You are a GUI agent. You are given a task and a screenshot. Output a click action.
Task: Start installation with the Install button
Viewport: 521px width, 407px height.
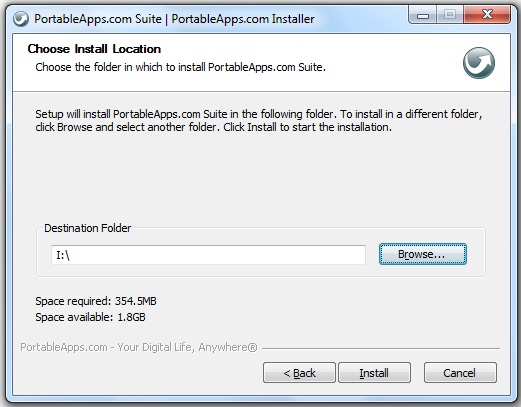[374, 373]
